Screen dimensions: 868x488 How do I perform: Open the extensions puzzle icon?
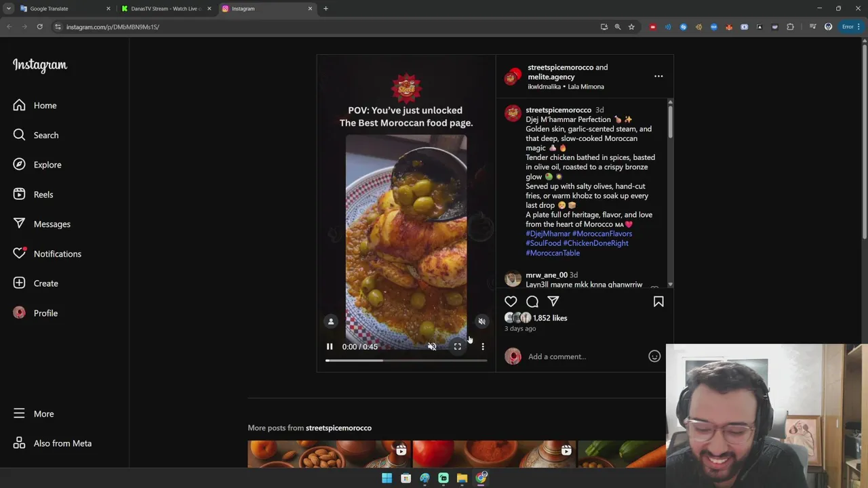pyautogui.click(x=790, y=27)
